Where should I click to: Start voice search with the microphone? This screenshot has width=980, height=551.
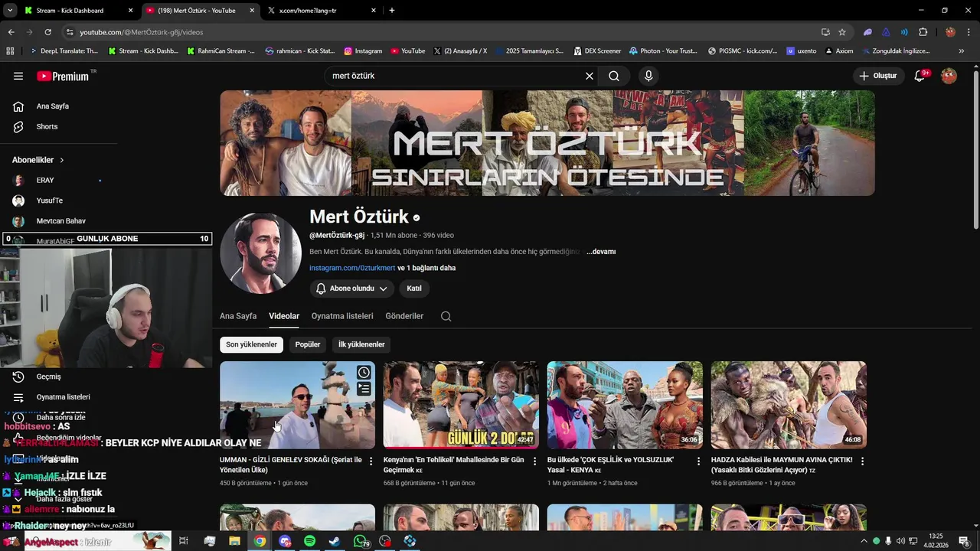coord(648,76)
